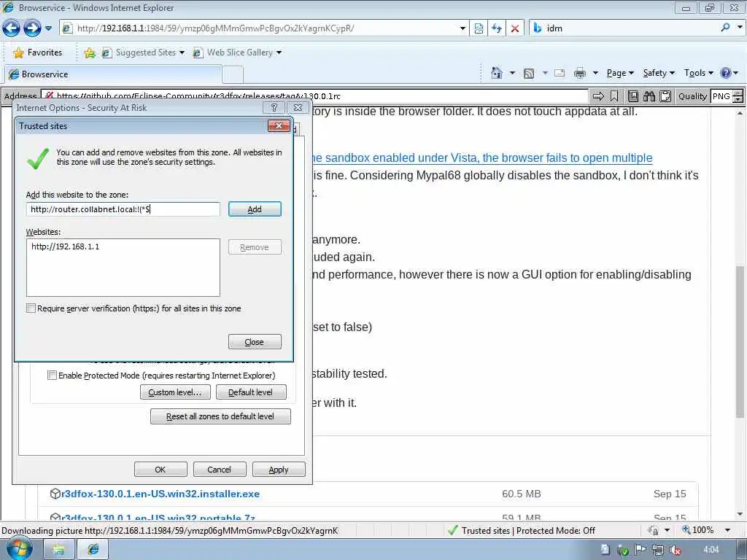Open the search provider dropdown arrow

(740, 28)
